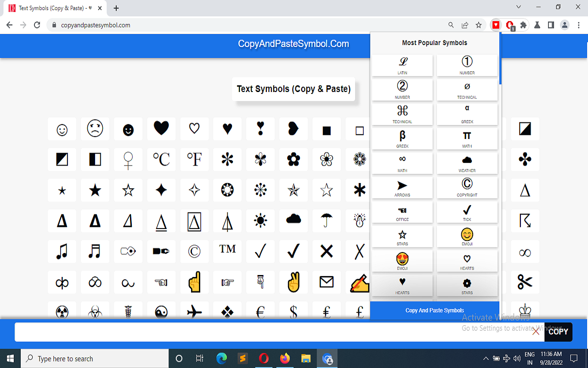Click the envelope mail symbol
This screenshot has height=368, width=588.
(327, 282)
